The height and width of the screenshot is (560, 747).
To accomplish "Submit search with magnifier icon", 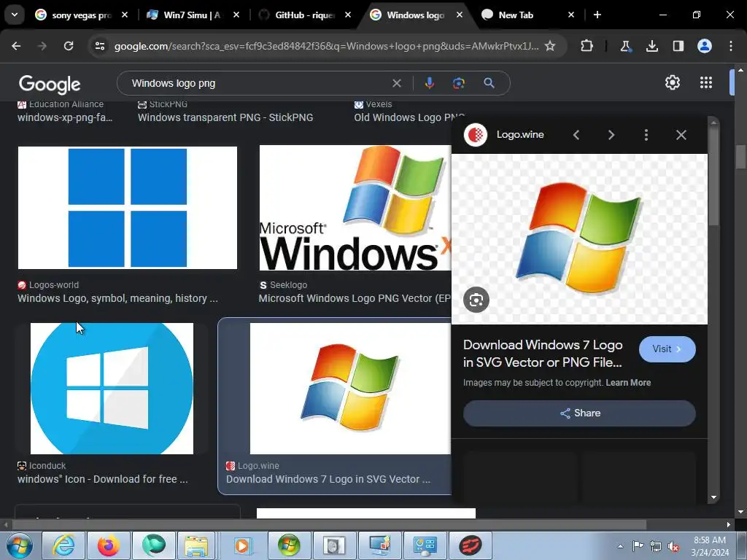I will [x=489, y=83].
